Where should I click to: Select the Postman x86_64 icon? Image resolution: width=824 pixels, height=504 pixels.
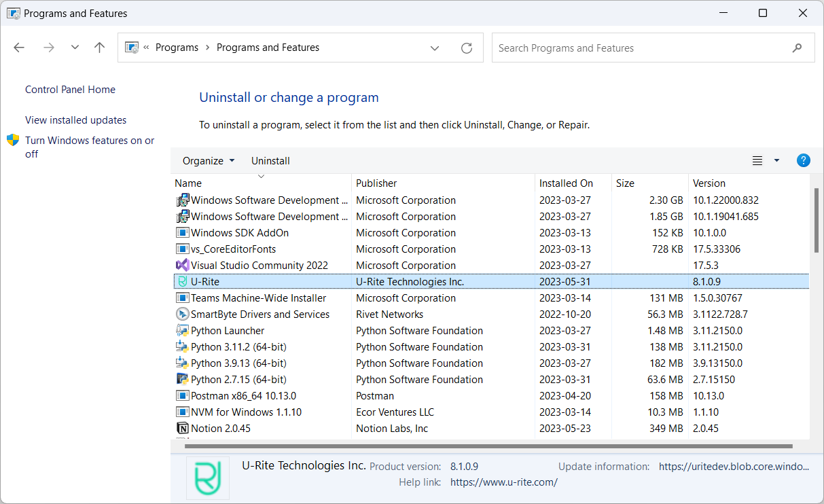click(x=182, y=395)
